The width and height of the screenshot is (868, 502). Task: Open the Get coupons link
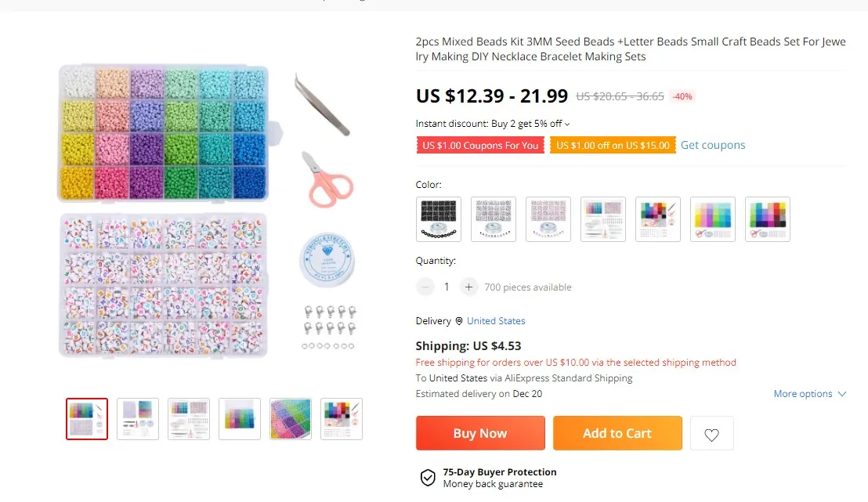(x=713, y=145)
